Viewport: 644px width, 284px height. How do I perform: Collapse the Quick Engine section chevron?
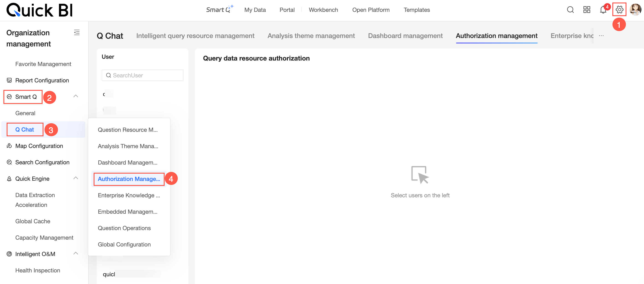point(76,178)
